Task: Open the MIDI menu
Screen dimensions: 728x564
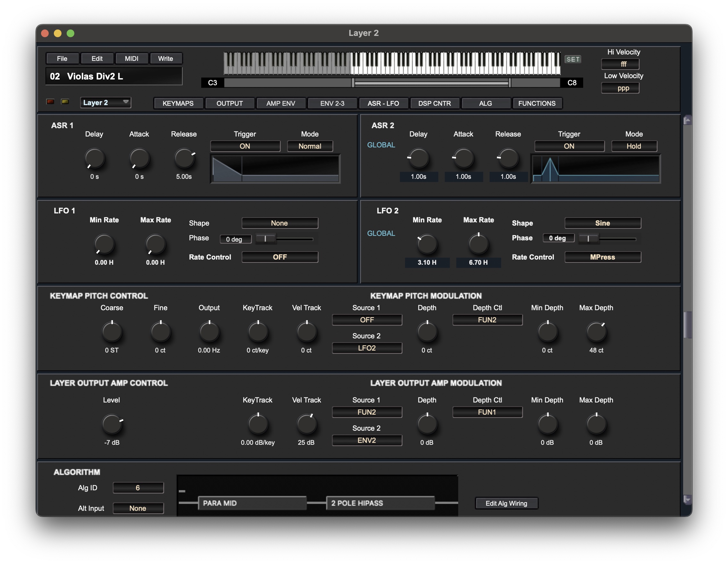Action: tap(131, 59)
